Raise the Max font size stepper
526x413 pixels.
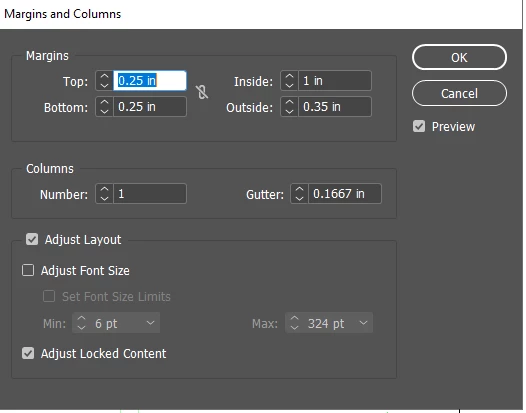point(295,319)
